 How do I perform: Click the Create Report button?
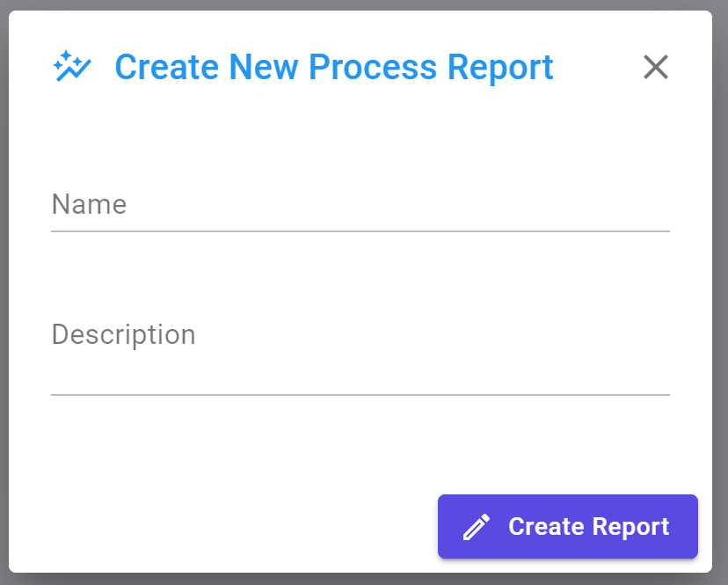pyautogui.click(x=568, y=526)
